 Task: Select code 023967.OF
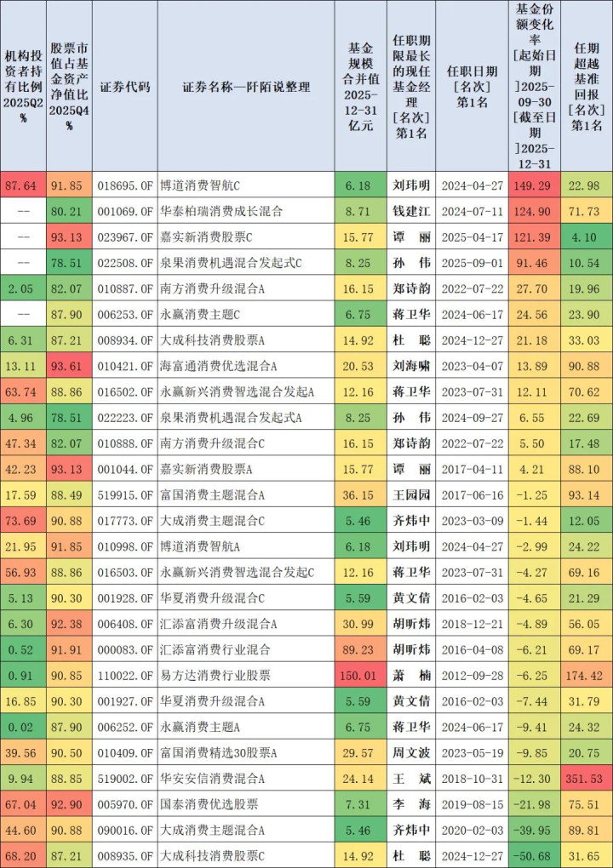point(125,237)
